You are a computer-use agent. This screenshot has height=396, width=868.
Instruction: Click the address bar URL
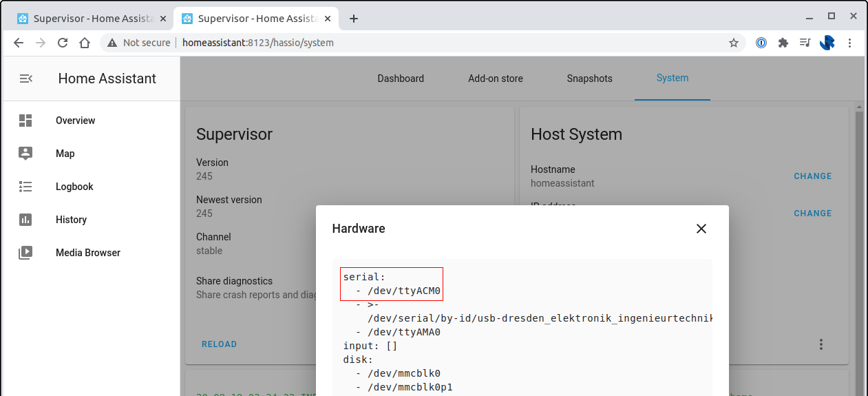tap(258, 43)
